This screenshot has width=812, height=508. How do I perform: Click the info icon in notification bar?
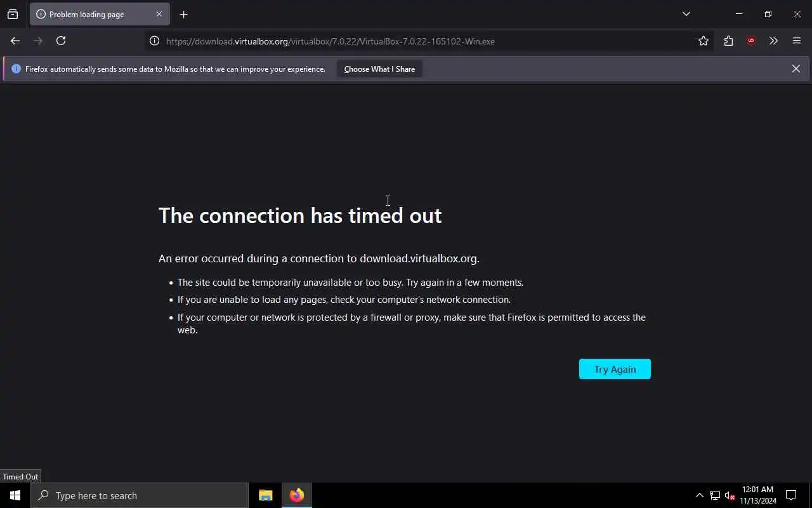pos(16,69)
